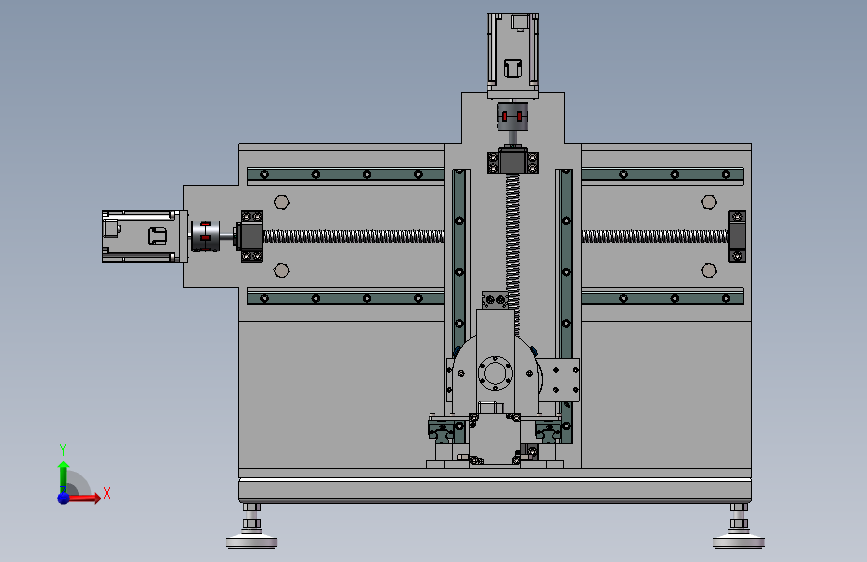Select the horizontal ball screw right of the center column
This screenshot has height=562, width=867.
click(655, 237)
